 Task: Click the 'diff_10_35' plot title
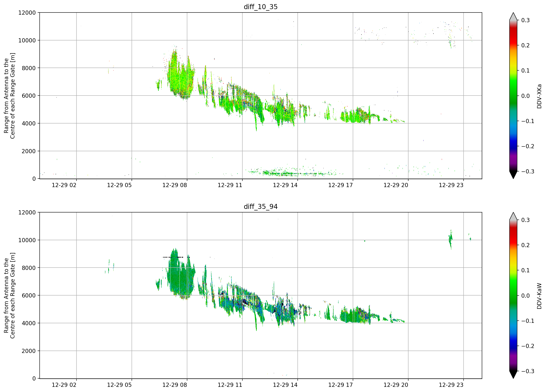coord(260,7)
